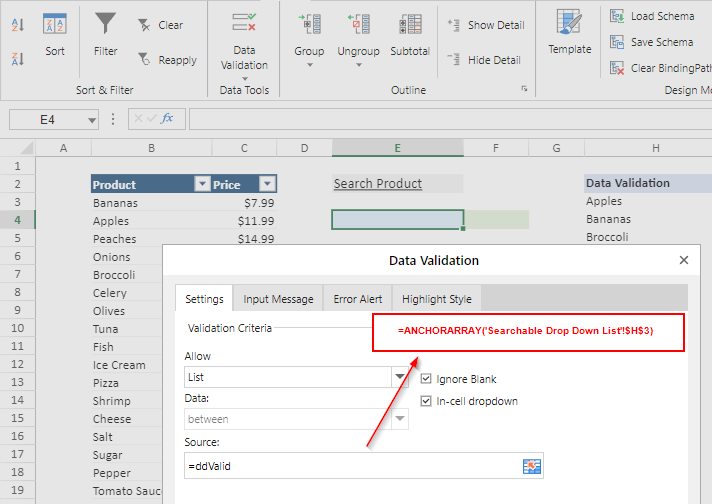Switch to the Input Message tab
This screenshot has height=504, width=712.
tap(278, 299)
